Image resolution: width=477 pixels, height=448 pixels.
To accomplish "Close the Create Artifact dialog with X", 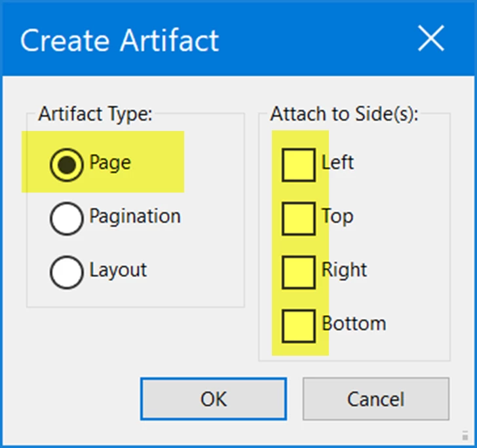I will (x=431, y=39).
